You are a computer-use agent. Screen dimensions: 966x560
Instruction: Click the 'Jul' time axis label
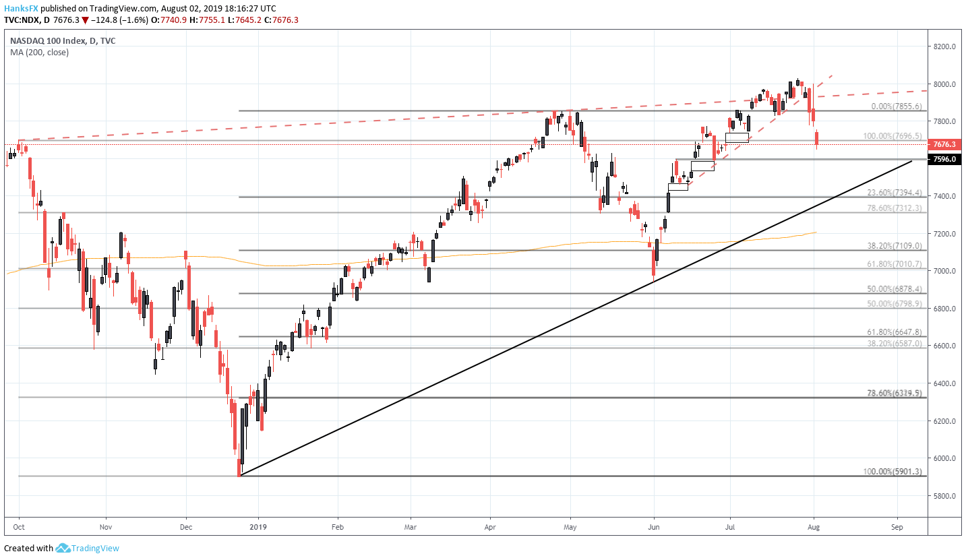click(730, 527)
